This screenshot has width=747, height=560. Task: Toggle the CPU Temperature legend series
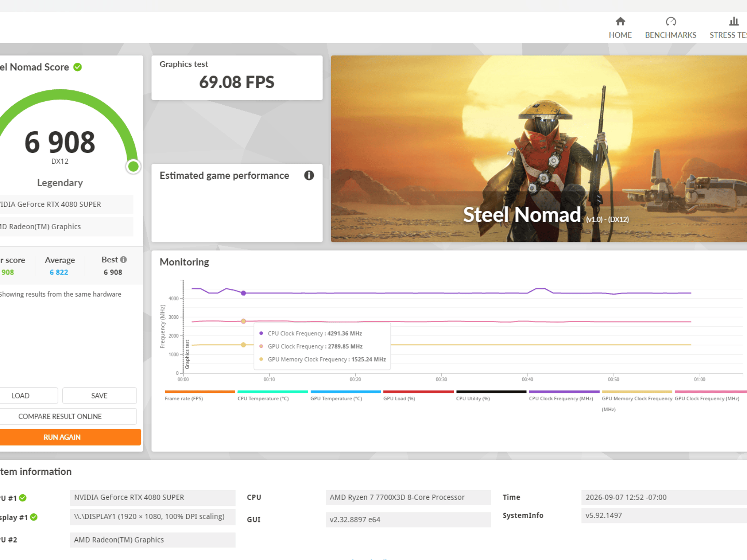coord(272,396)
